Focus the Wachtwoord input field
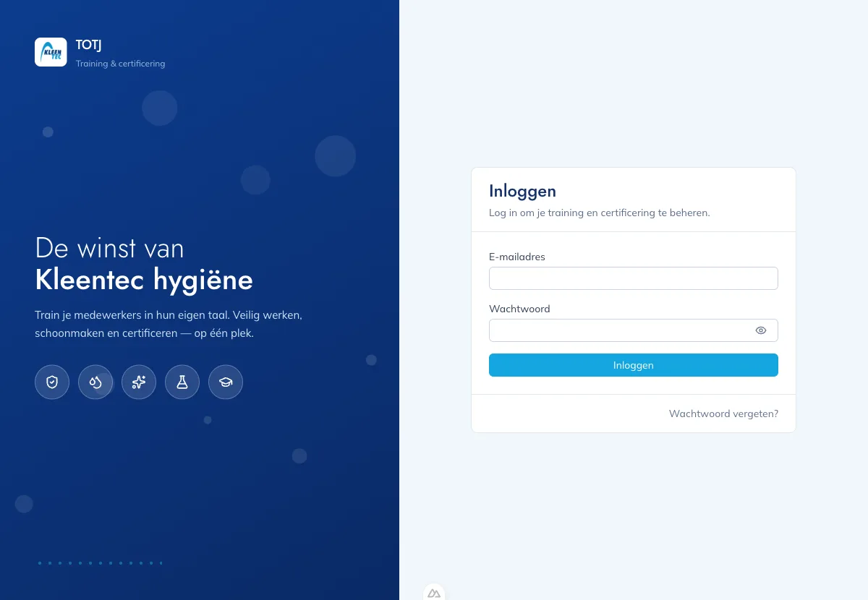This screenshot has height=600, width=868. pyautogui.click(x=634, y=330)
